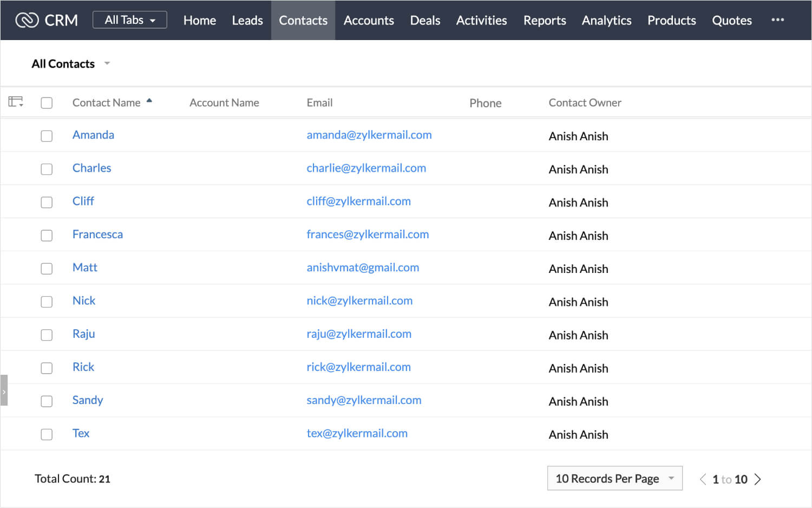Toggle the select-all contacts checkbox
The width and height of the screenshot is (812, 508).
coord(47,103)
